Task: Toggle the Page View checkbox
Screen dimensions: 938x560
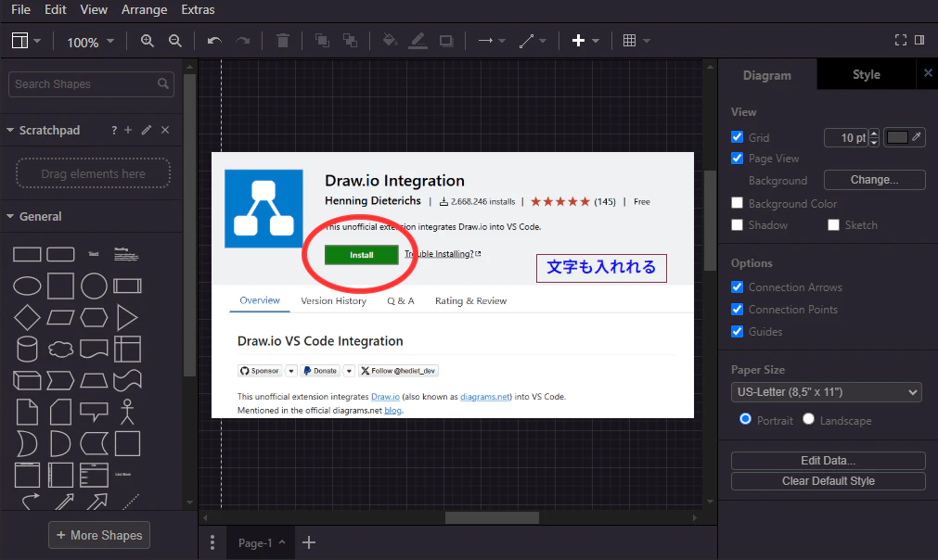Action: pyautogui.click(x=737, y=159)
